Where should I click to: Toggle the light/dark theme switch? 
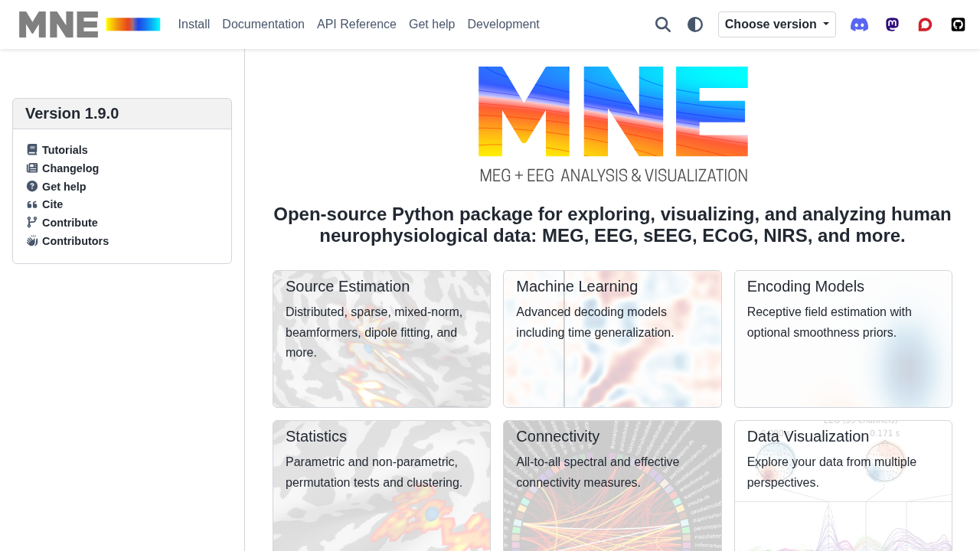pyautogui.click(x=695, y=24)
